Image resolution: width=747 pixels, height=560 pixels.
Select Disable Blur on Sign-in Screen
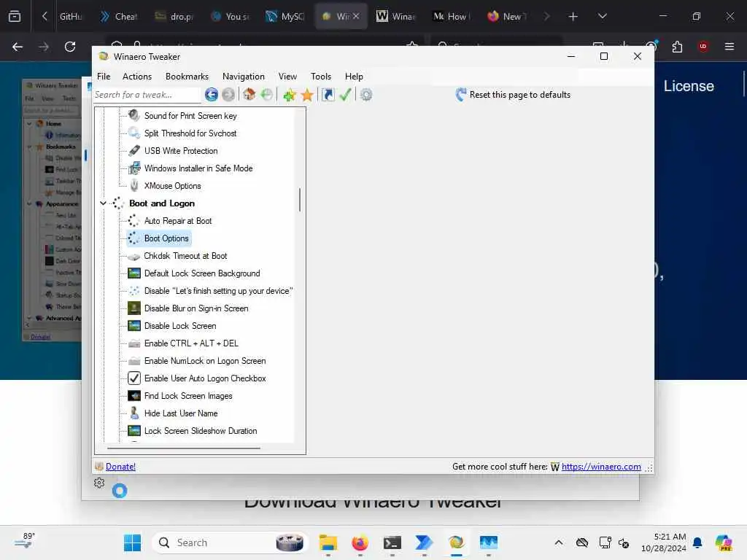(x=196, y=308)
